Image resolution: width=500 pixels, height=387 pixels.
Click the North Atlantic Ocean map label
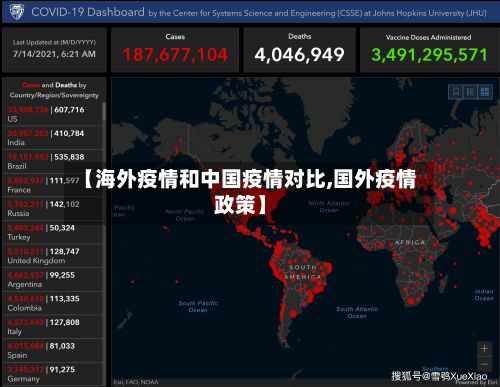coord(329,207)
